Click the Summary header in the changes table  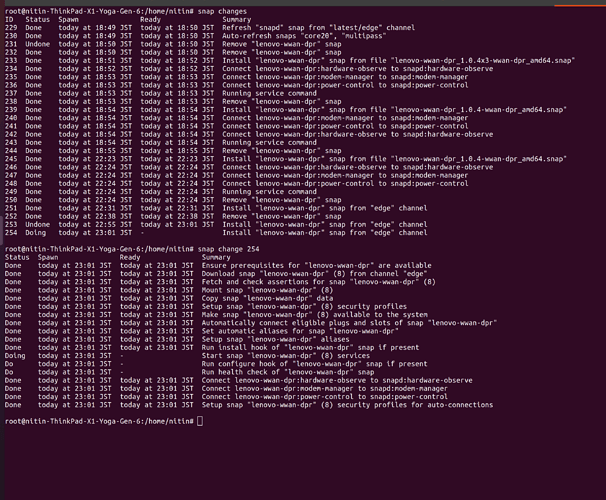point(237,19)
